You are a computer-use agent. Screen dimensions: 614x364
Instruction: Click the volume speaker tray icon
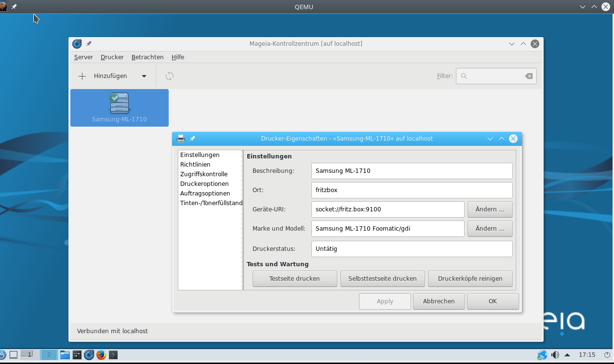555,355
